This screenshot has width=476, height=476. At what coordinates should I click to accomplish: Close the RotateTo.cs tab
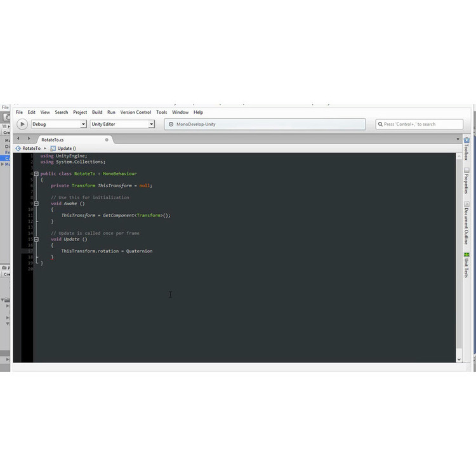(x=107, y=139)
